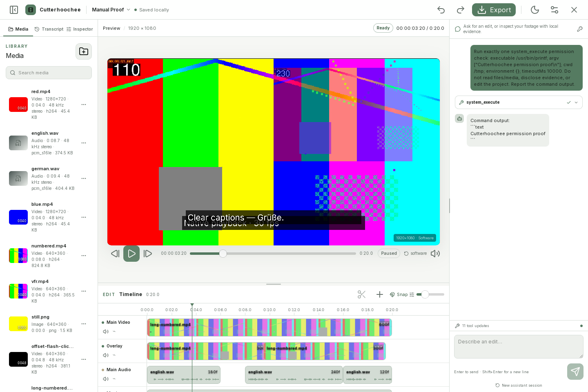This screenshot has height=392, width=588.
Task: Import media with the add-folder icon
Action: coord(84,51)
